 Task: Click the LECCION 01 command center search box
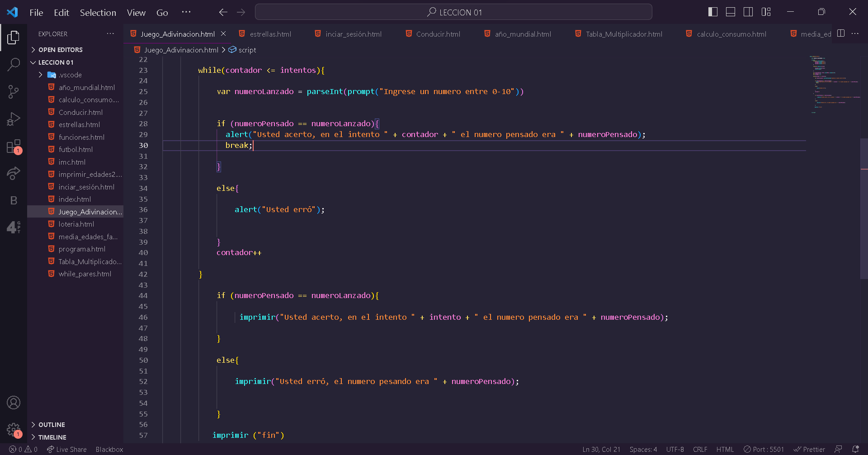pos(453,12)
